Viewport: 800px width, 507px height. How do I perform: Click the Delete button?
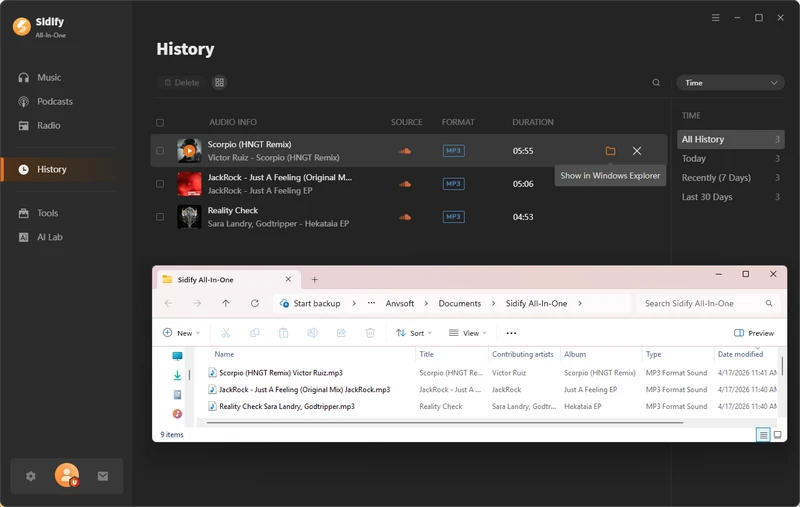(181, 83)
